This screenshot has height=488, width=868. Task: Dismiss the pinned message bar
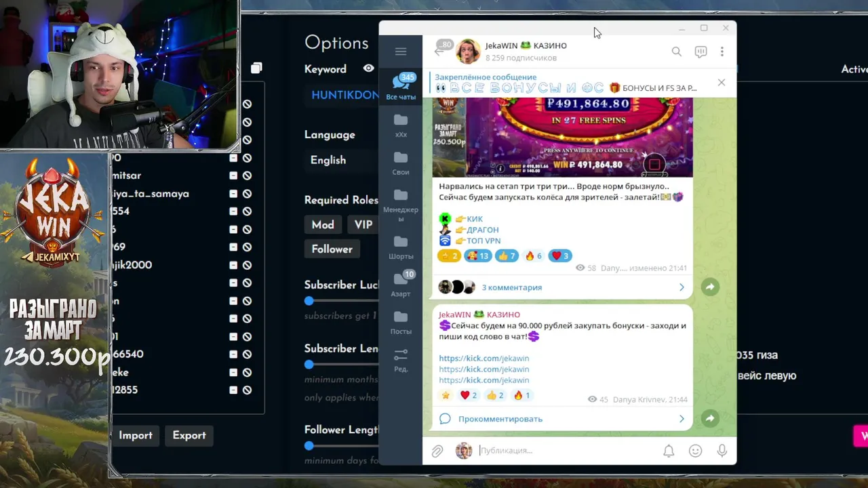pyautogui.click(x=722, y=82)
